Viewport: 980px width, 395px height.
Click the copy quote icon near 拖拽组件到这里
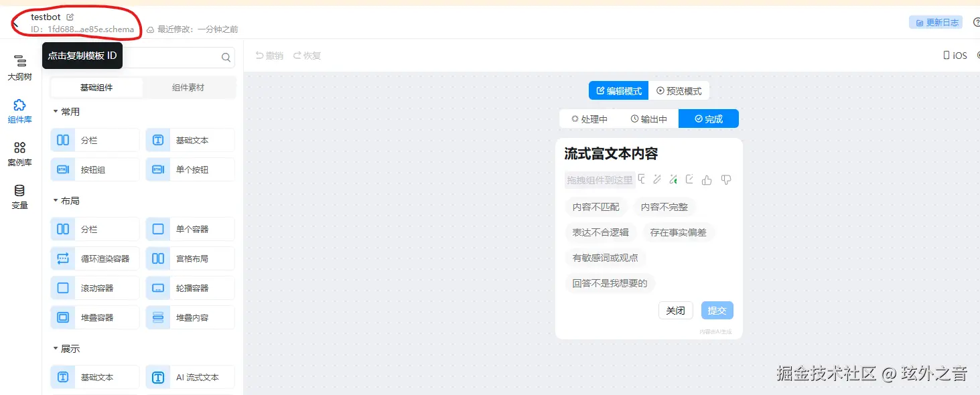[x=641, y=179]
